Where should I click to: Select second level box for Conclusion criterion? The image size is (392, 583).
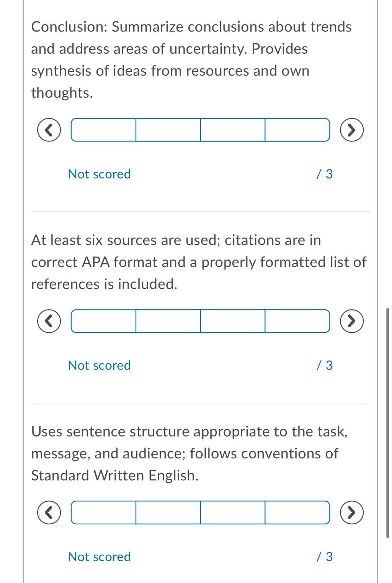tap(168, 130)
